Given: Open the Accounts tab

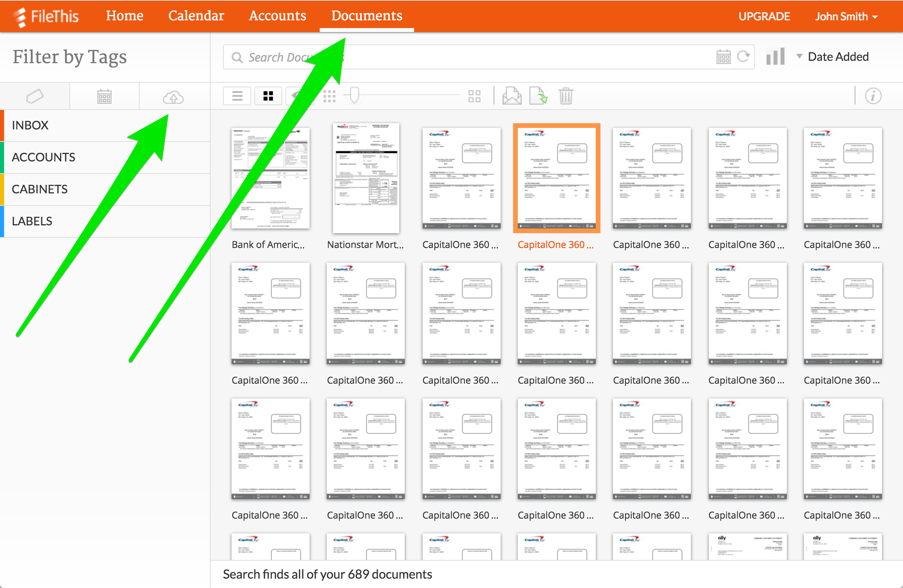Looking at the screenshot, I should coord(277,16).
